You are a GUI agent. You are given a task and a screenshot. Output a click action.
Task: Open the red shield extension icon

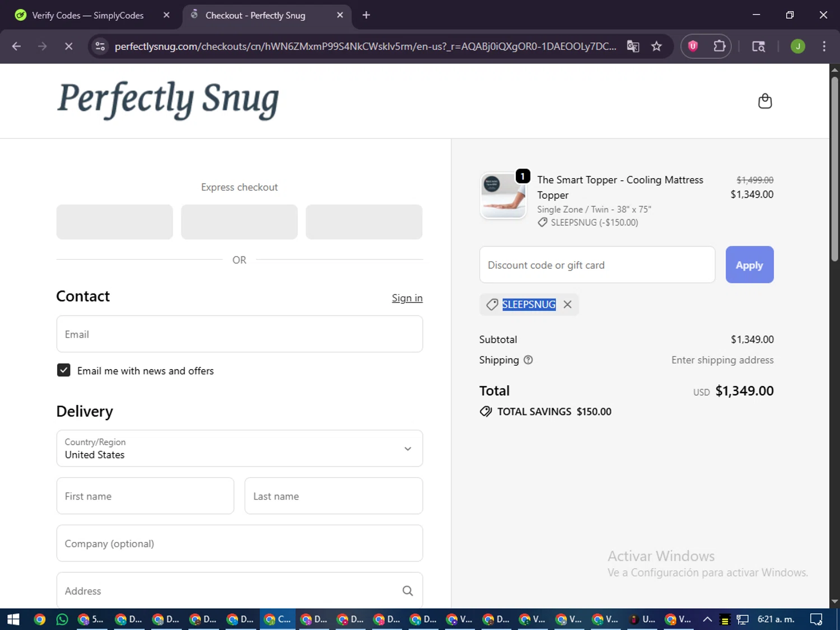tap(693, 46)
